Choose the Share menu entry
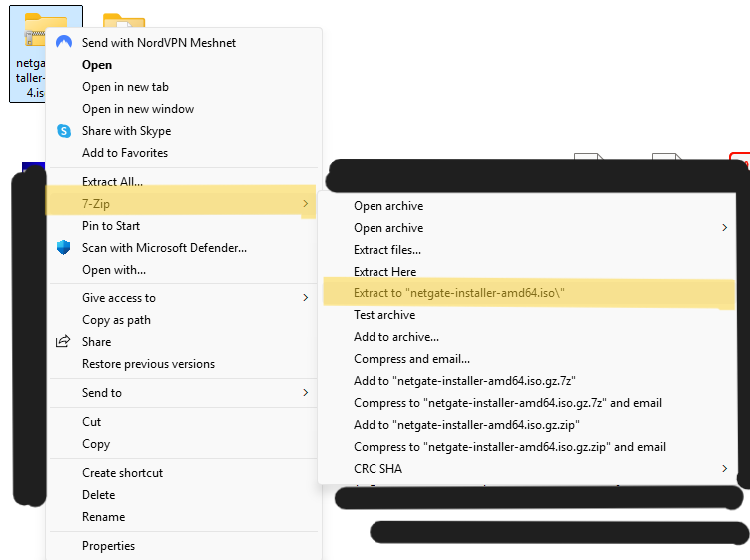This screenshot has height=560, width=750. point(184,342)
